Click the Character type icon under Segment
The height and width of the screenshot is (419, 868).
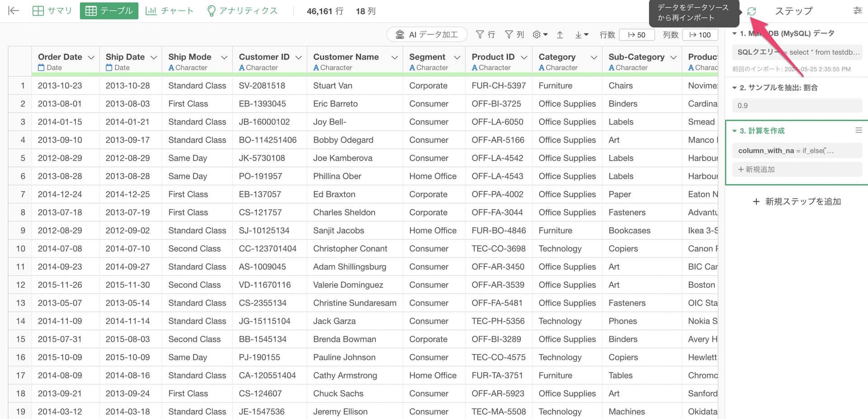coord(412,68)
